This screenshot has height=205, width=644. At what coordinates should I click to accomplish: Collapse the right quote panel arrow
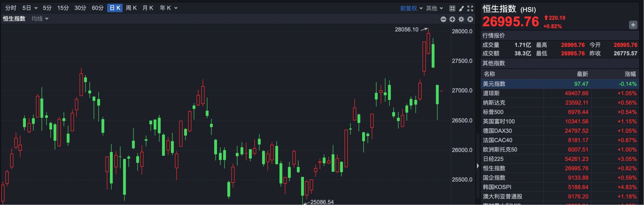point(478,166)
